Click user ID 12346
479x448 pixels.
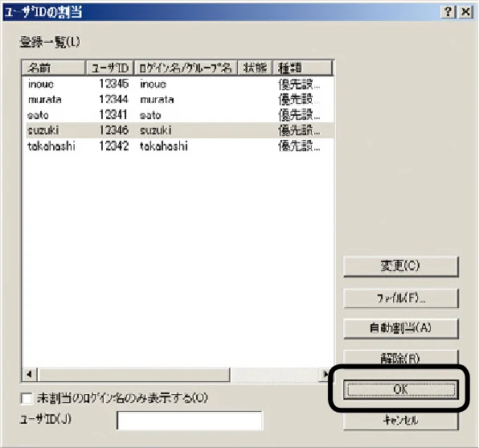point(113,130)
